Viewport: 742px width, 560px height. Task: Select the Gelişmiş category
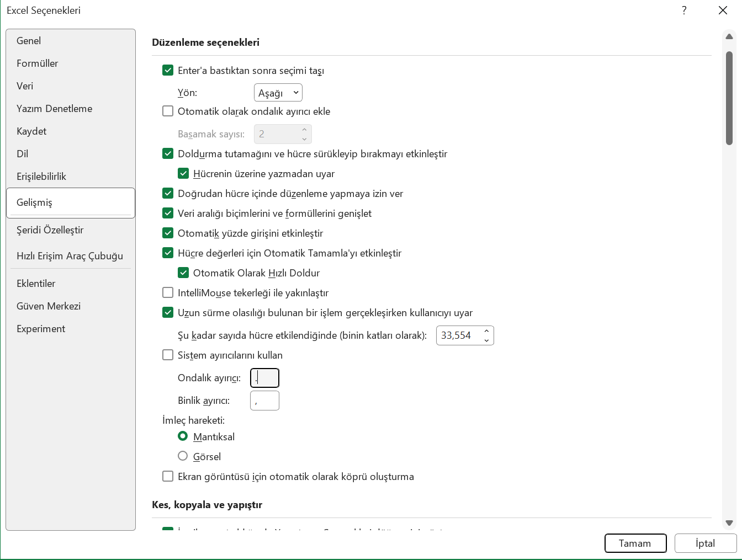click(71, 202)
